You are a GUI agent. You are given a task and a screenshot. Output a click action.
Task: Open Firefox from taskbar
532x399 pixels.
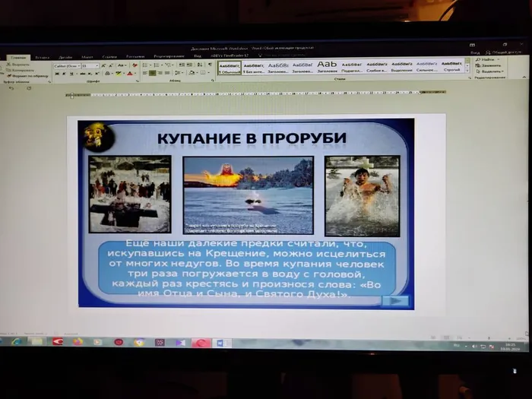pos(78,342)
